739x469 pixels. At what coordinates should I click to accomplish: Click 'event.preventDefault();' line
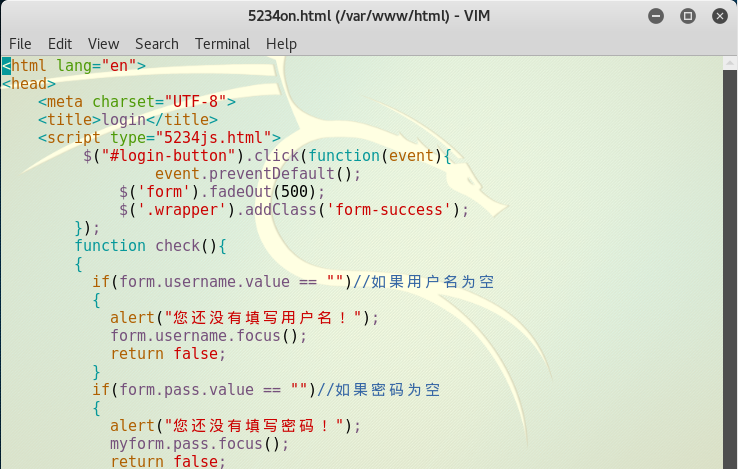pos(258,173)
